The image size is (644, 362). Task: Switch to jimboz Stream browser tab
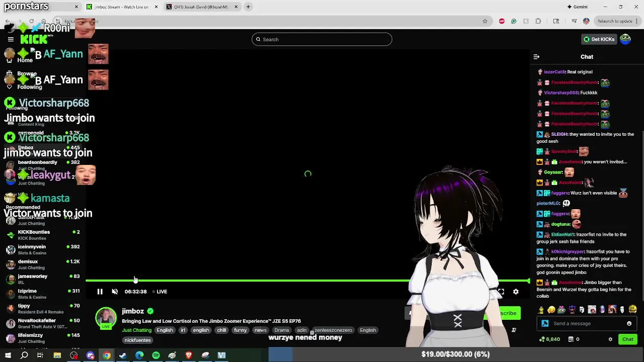coord(121,7)
